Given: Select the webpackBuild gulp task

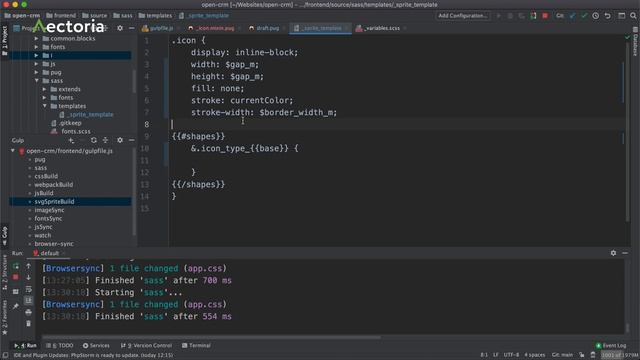Looking at the screenshot, I should [53, 185].
